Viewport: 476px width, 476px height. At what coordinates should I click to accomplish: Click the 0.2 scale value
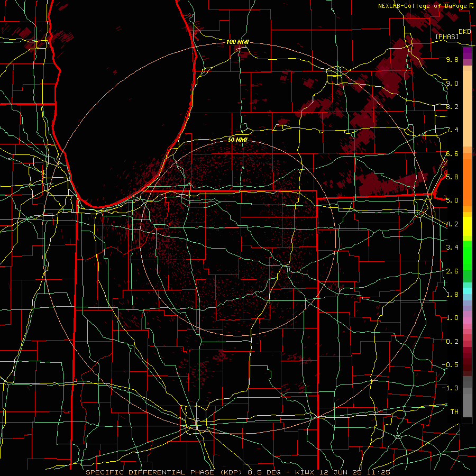[452, 342]
